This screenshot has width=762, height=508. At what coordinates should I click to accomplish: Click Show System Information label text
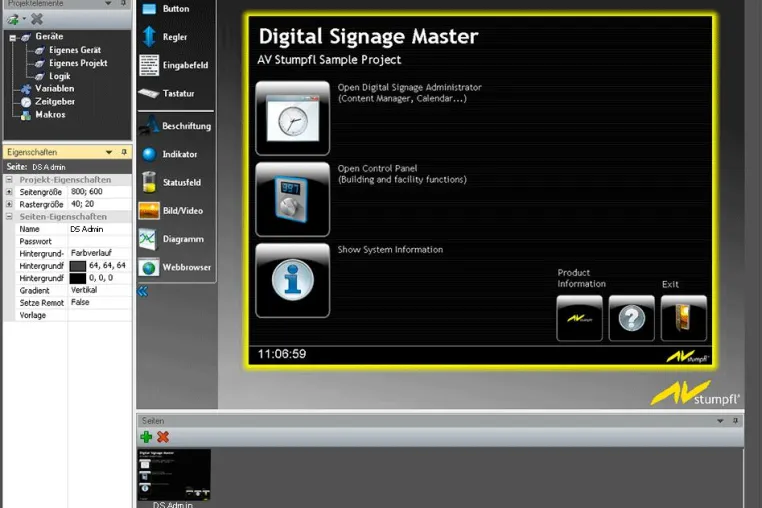[x=390, y=250]
